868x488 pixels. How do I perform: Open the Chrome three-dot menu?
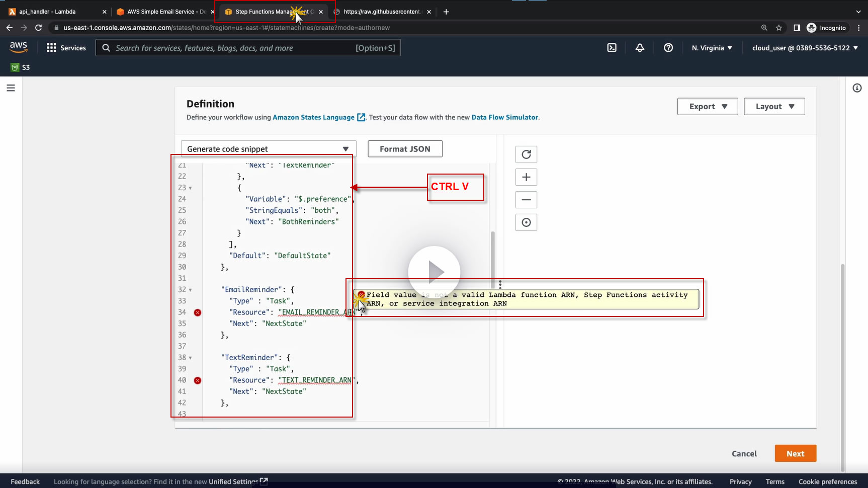(859, 28)
